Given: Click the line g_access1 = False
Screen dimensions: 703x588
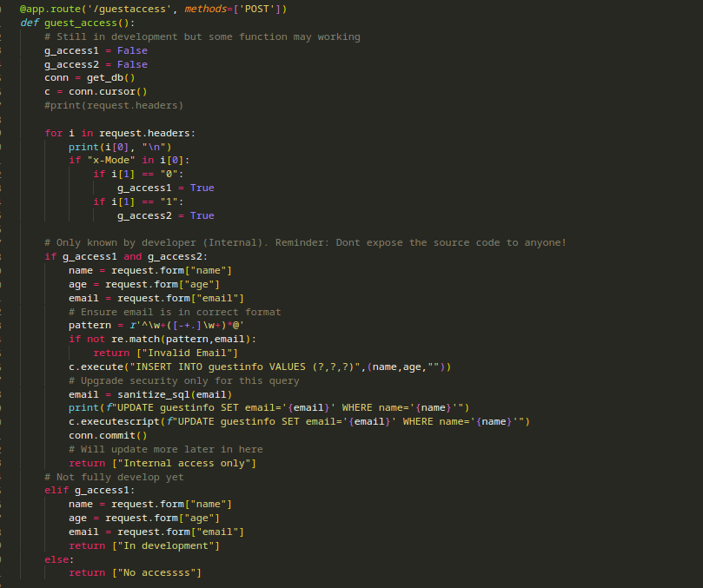Looking at the screenshot, I should click(x=96, y=50).
